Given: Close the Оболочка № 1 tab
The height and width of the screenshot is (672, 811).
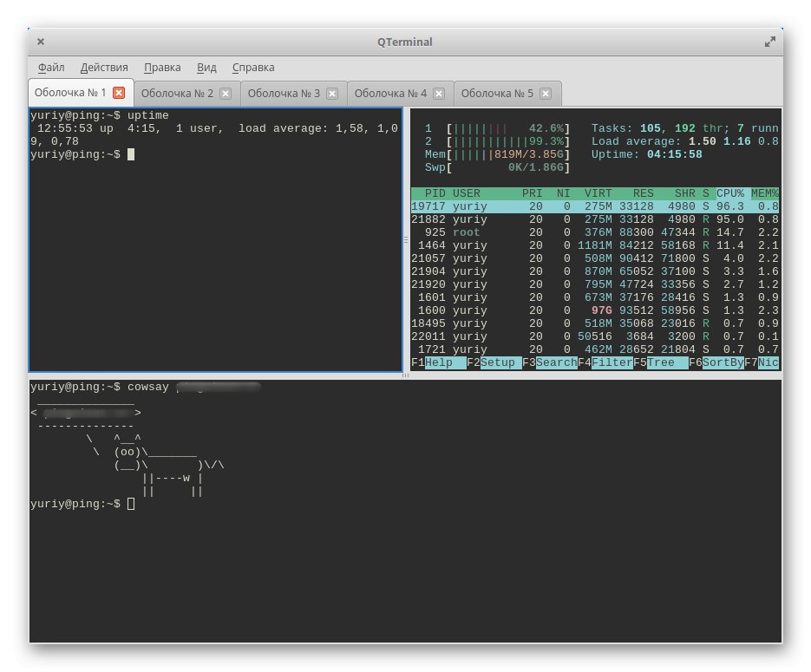Looking at the screenshot, I should click(119, 93).
